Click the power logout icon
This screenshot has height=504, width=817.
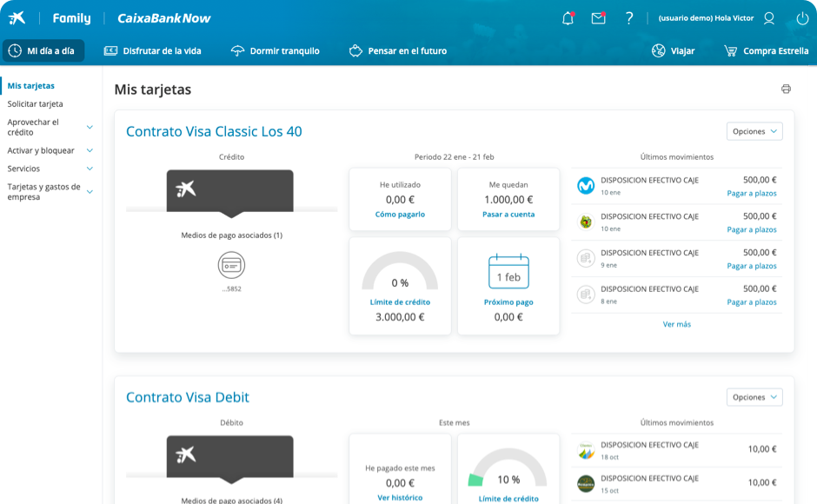click(802, 18)
